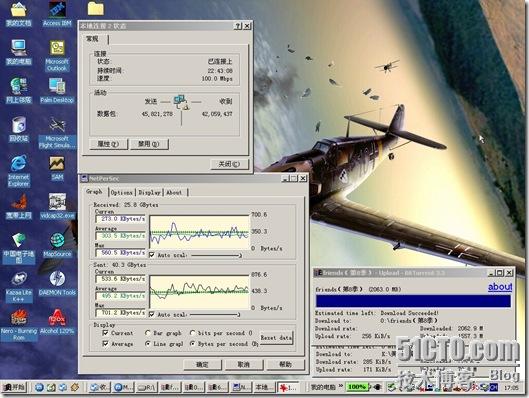This screenshot has height=398, width=529.
Task: Click the 本地... taskbar button
Action: [x=264, y=388]
